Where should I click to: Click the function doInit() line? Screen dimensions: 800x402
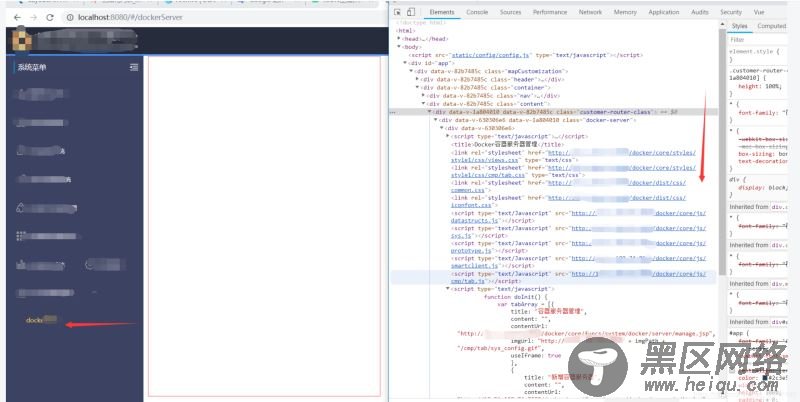[x=515, y=296]
